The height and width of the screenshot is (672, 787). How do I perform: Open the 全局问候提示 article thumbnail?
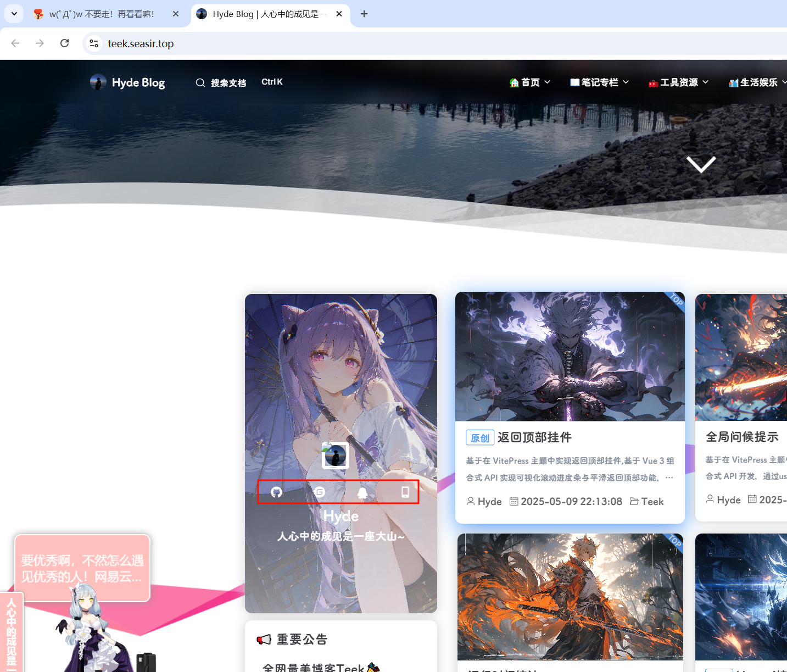point(741,357)
